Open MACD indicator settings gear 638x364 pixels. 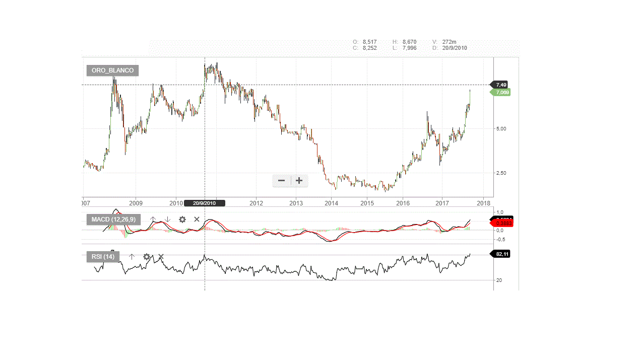[182, 220]
